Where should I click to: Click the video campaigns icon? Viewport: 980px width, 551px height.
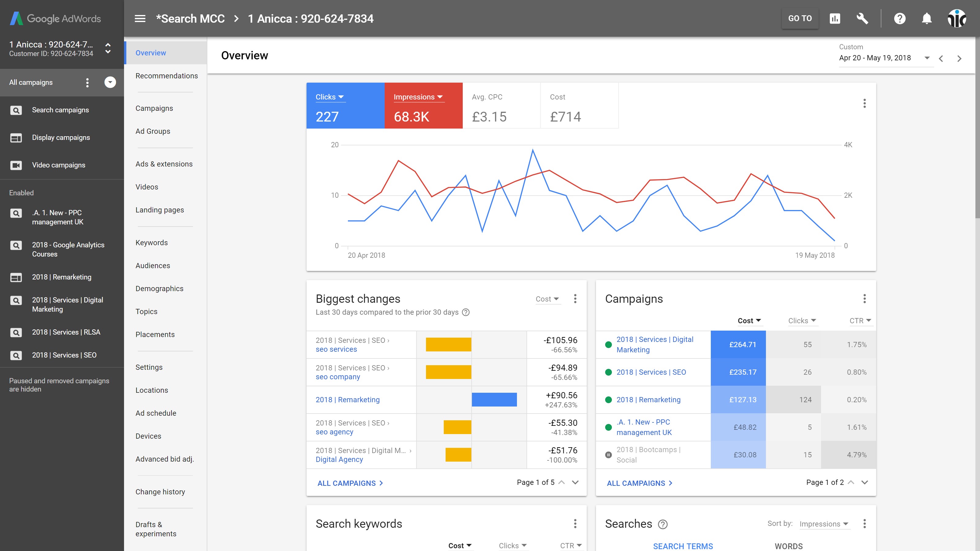tap(17, 165)
